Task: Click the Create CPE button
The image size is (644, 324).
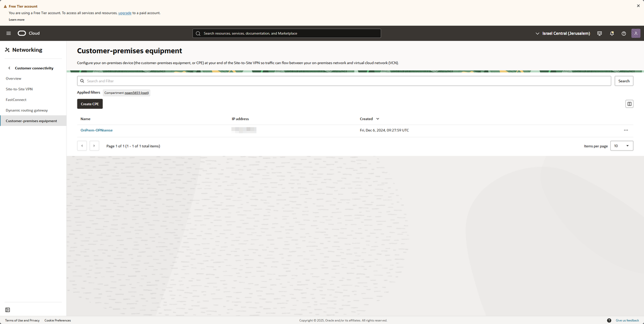Action: 90,104
